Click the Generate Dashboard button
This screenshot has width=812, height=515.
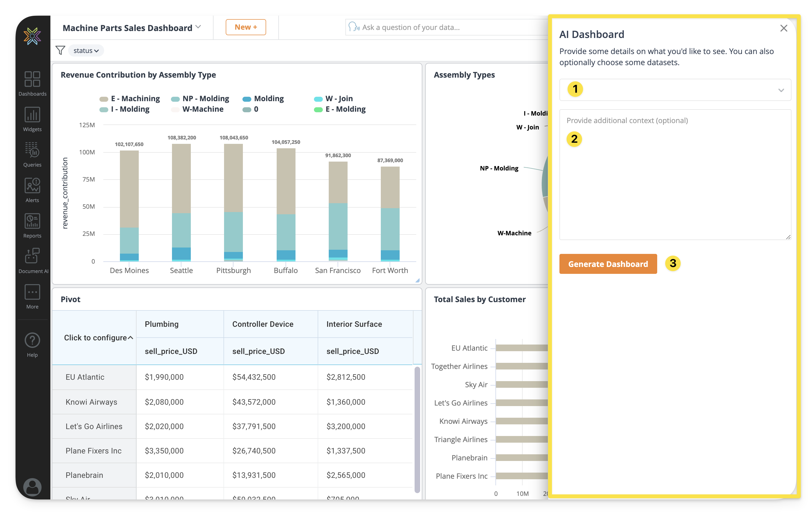pyautogui.click(x=608, y=264)
